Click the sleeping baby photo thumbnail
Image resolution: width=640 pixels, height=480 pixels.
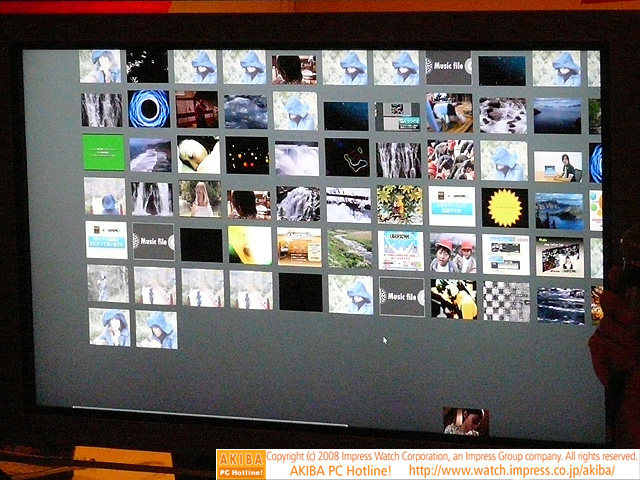pyautogui.click(x=199, y=155)
